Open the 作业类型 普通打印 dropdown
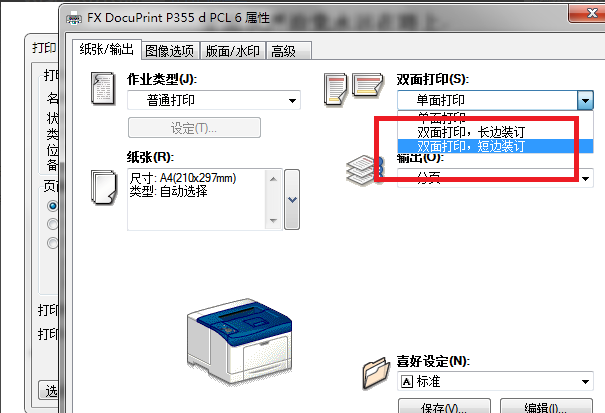Viewport: 605px width, 413px height. coord(214,100)
